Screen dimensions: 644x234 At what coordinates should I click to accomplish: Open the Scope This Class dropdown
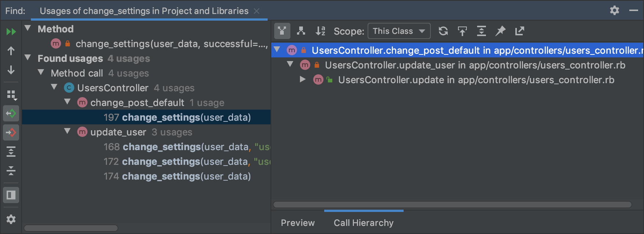pos(399,31)
